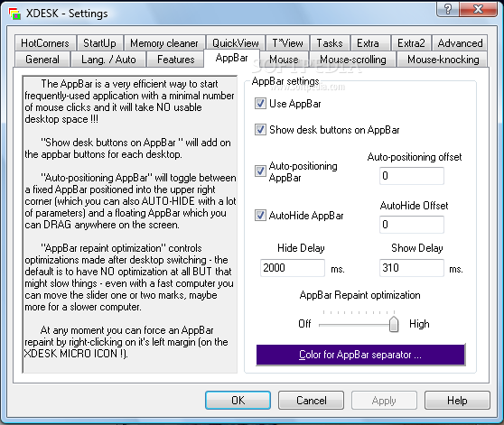Click the AppBar description text box
This screenshot has width=504, height=425.
[x=130, y=225]
